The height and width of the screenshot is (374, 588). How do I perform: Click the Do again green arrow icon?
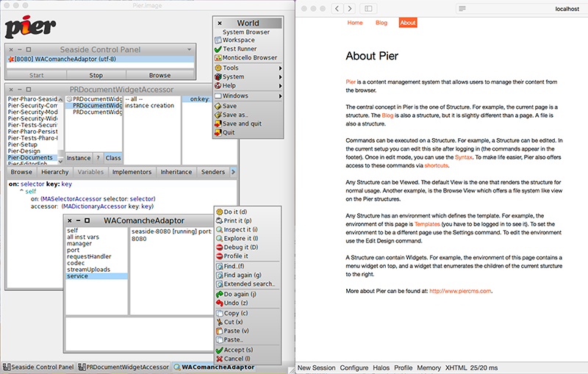[x=220, y=294]
